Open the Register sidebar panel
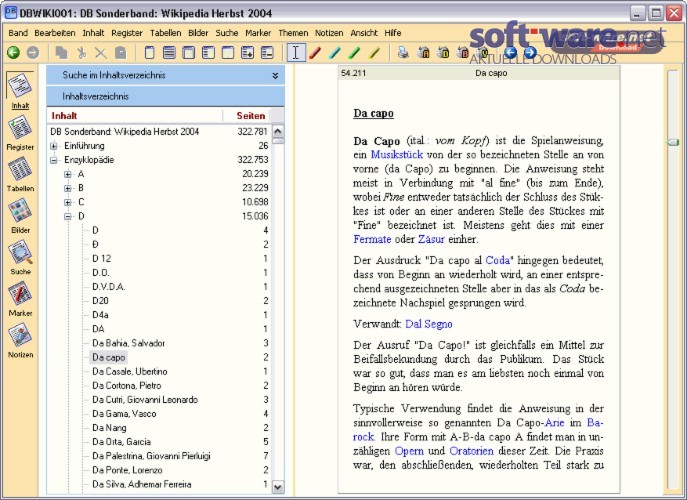Image resolution: width=687 pixels, height=500 pixels. coord(20,133)
